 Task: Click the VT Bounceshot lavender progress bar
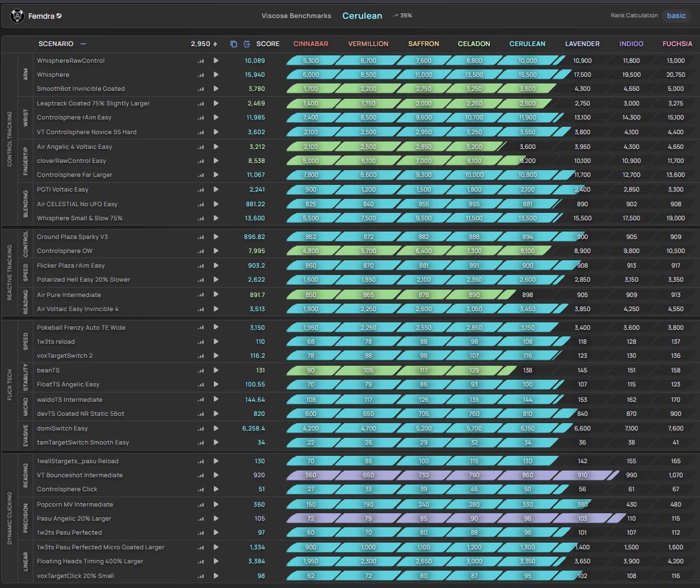tap(453, 475)
